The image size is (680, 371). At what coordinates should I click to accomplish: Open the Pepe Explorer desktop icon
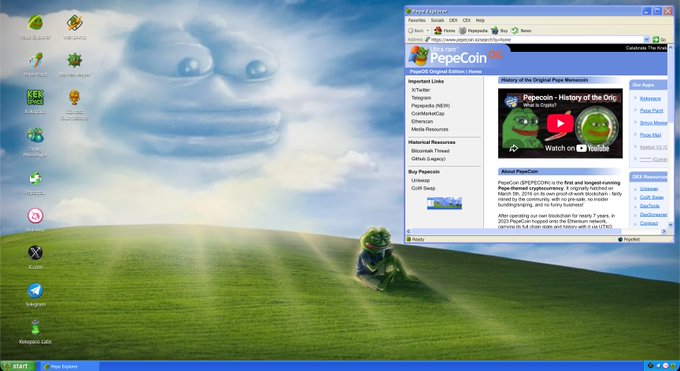[x=35, y=27]
